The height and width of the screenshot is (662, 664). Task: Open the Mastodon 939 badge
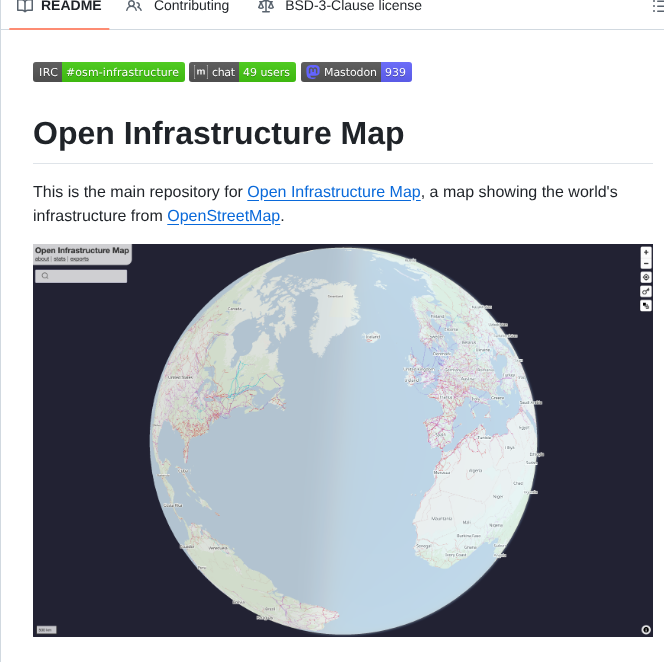click(356, 72)
